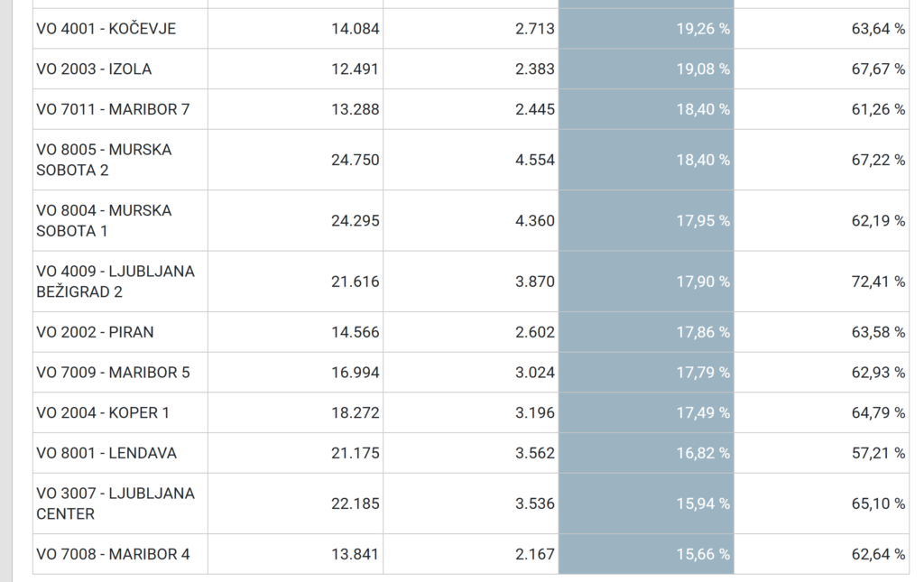Click the VO 4001 - KOČEVJE row label
Image resolution: width=924 pixels, height=582 pixels.
pyautogui.click(x=106, y=29)
